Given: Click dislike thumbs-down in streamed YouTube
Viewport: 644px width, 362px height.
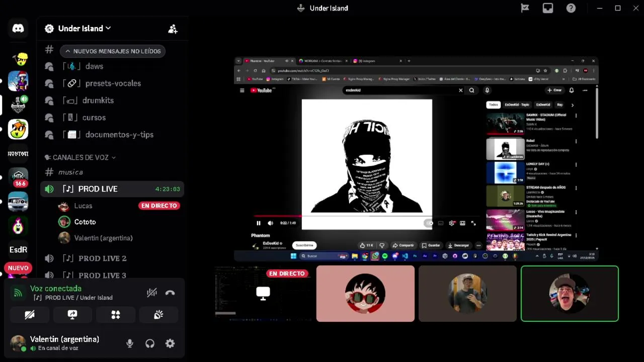Looking at the screenshot, I should click(382, 245).
